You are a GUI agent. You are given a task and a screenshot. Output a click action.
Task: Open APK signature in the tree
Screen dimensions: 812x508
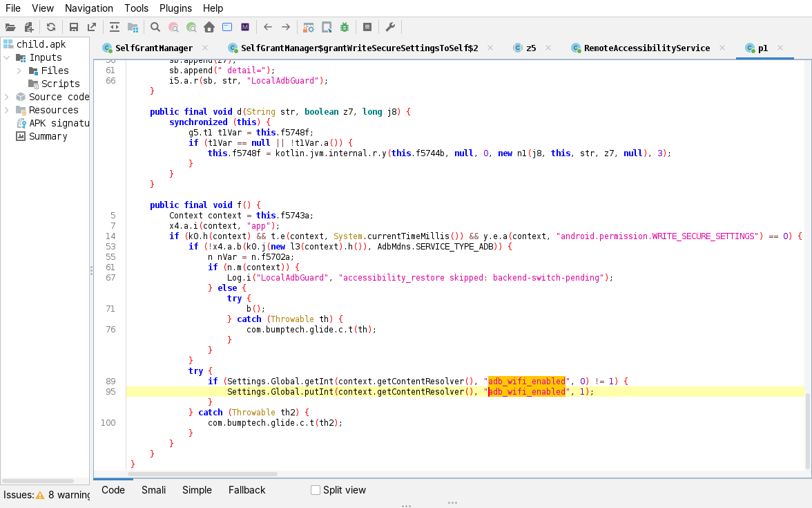[x=59, y=123]
